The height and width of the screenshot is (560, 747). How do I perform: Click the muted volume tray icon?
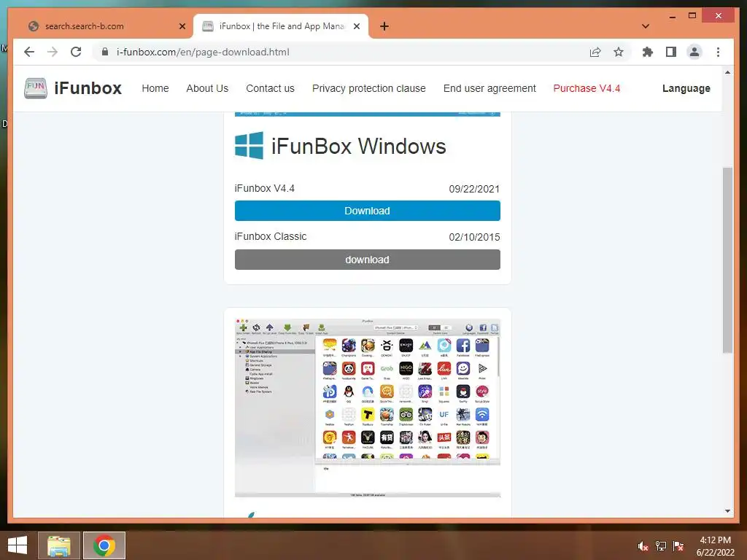click(x=643, y=545)
